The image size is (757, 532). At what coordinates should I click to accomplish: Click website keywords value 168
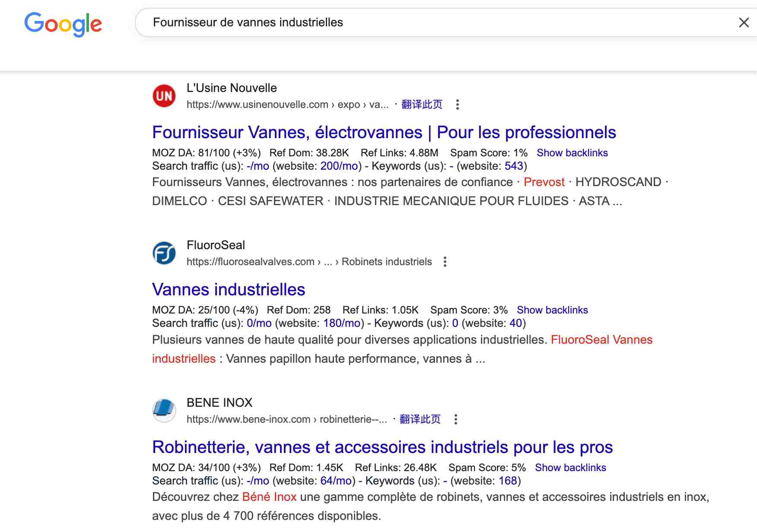click(508, 481)
